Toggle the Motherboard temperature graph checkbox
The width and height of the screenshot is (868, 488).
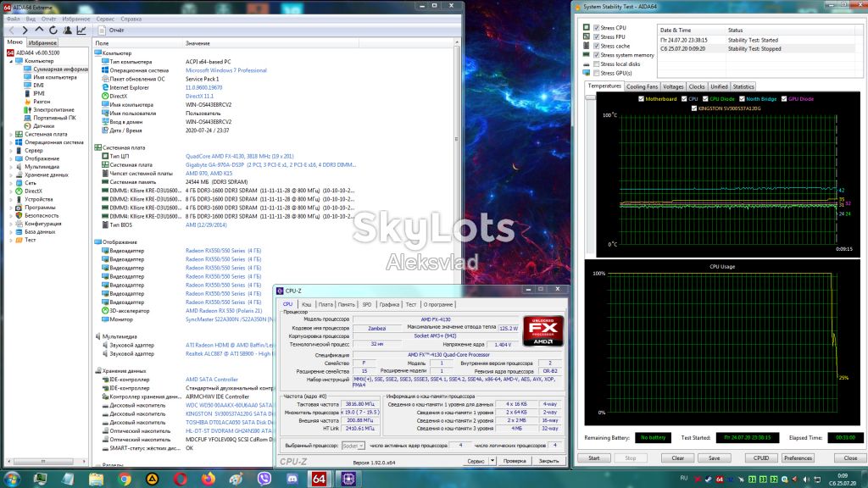(641, 99)
